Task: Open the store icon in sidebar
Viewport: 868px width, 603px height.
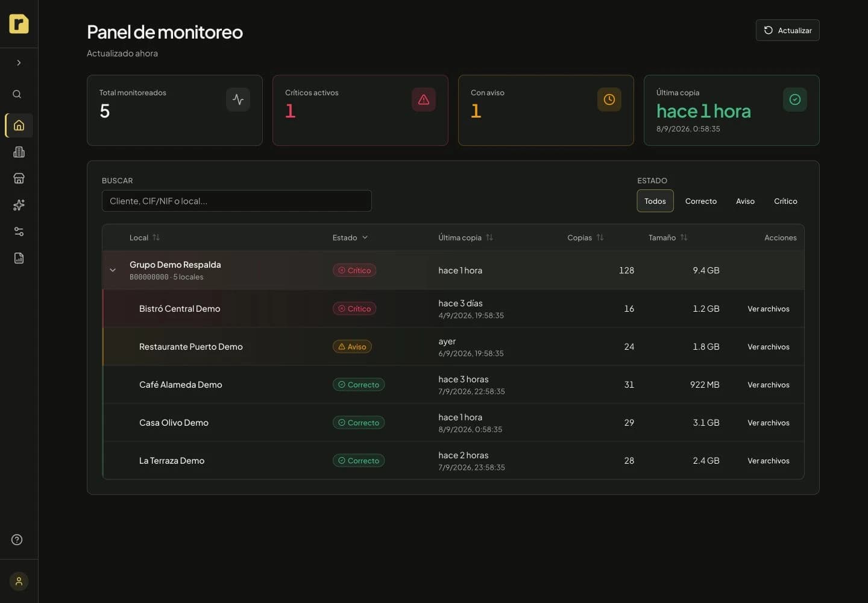Action: [x=19, y=178]
